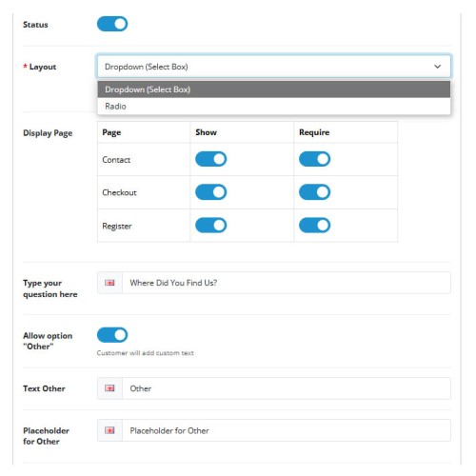
Task: Switch off Show toggle for Register
Action: (210, 226)
